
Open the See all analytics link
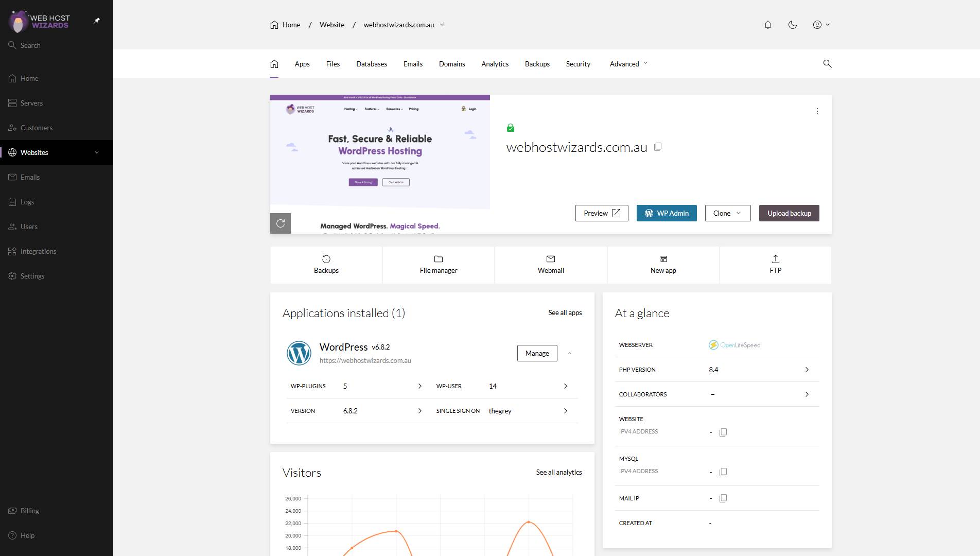(x=559, y=472)
